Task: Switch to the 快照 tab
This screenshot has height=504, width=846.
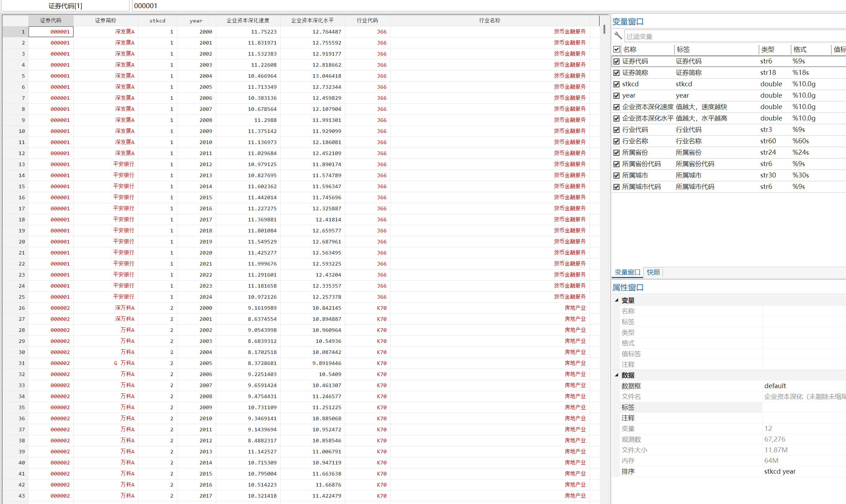Action: coord(653,272)
